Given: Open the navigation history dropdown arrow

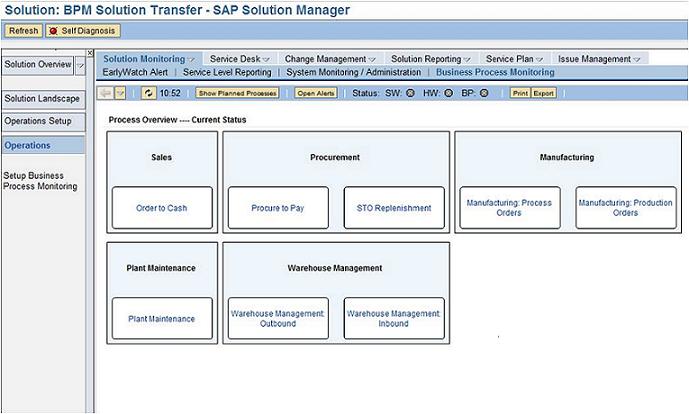Looking at the screenshot, I should [120, 93].
